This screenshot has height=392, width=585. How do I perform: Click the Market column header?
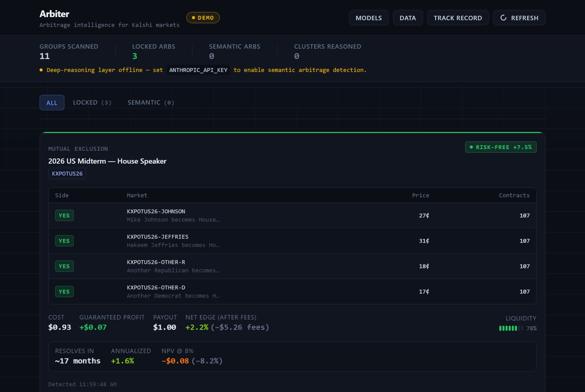[x=137, y=195]
